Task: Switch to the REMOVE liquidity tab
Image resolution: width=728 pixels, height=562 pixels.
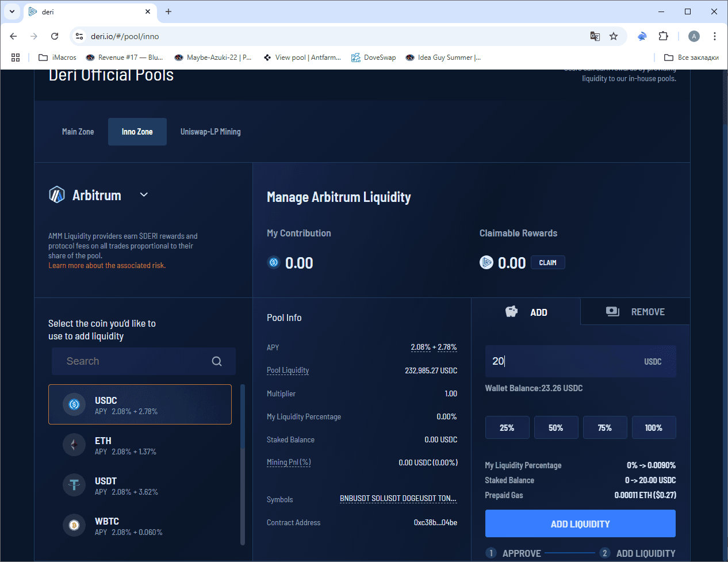Action: (x=635, y=312)
